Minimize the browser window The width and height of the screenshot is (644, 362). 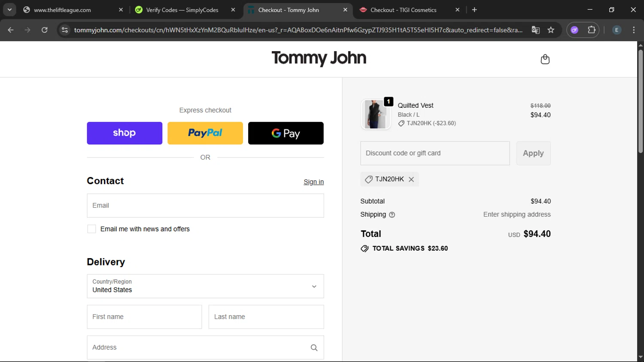[590, 10]
